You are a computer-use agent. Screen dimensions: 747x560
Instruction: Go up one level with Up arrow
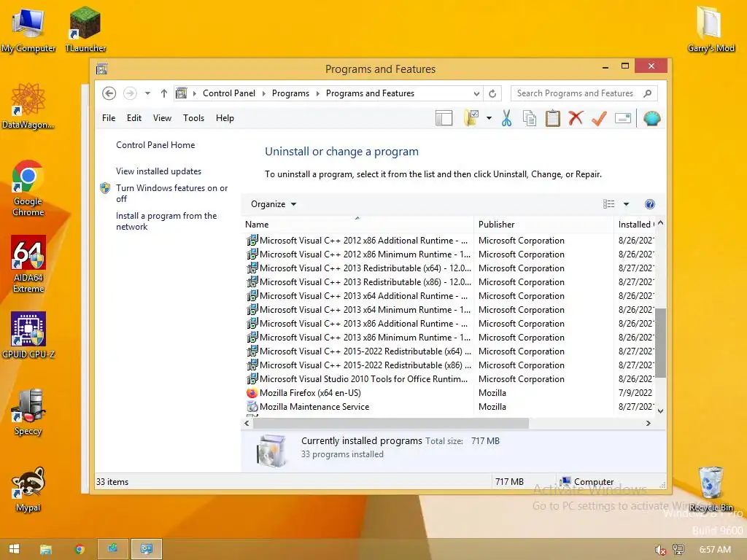[164, 93]
